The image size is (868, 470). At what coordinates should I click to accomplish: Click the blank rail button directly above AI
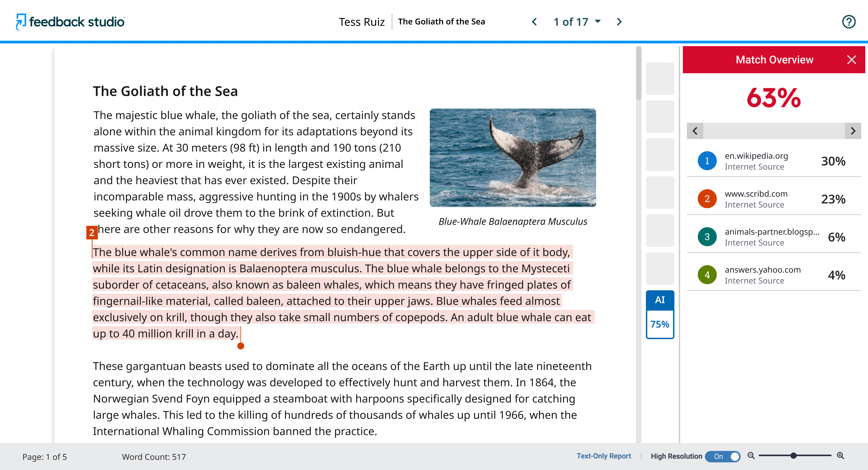660,269
